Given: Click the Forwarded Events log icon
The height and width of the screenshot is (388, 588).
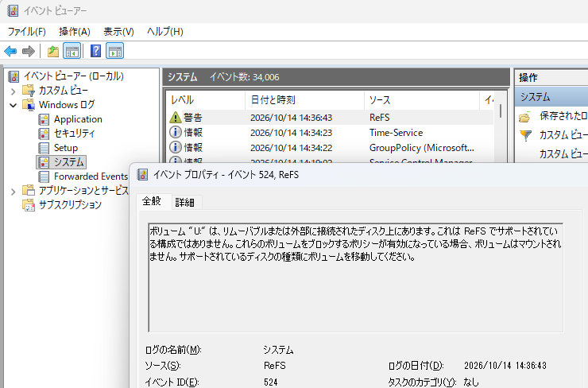Looking at the screenshot, I should pyautogui.click(x=44, y=177).
